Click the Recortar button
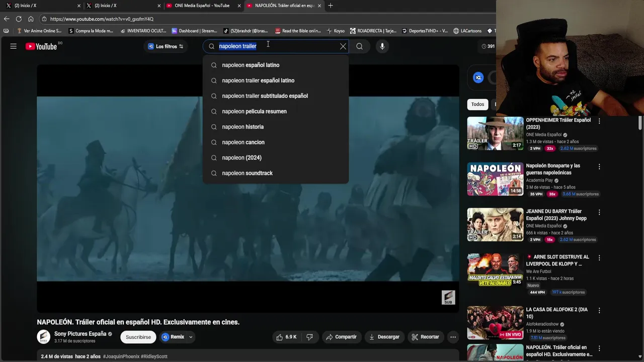644x362 pixels. pos(425,337)
